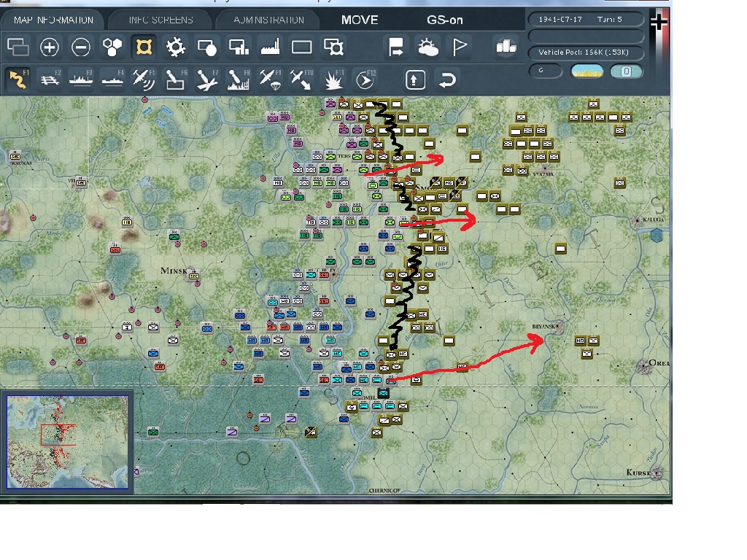Image resolution: width=747 pixels, height=560 pixels.
Task: Toggle the gear-shaped map overlay icon
Action: point(175,47)
